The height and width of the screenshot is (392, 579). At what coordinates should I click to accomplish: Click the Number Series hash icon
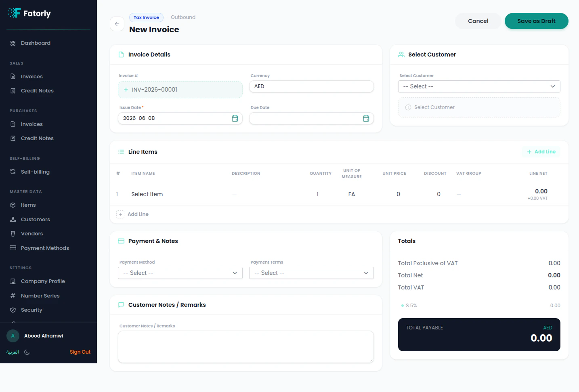[13, 296]
